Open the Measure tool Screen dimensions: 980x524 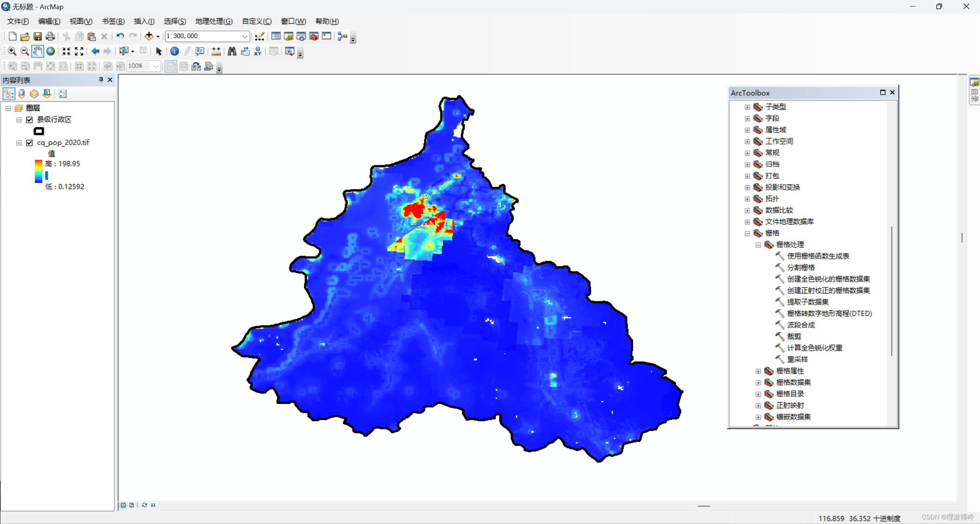[216, 51]
